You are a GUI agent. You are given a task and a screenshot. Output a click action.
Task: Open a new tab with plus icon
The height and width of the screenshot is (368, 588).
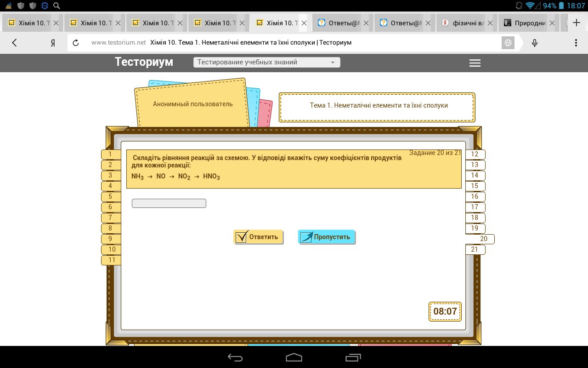point(577,23)
